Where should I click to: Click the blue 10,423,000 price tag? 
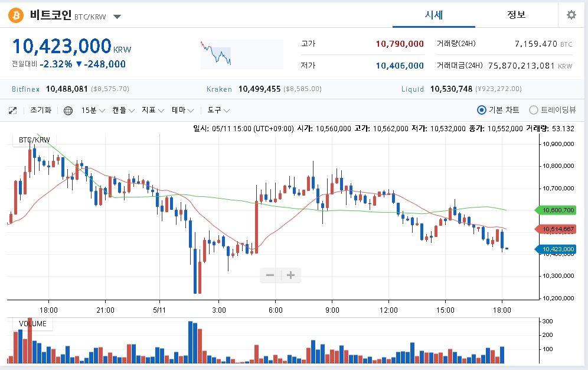point(556,249)
